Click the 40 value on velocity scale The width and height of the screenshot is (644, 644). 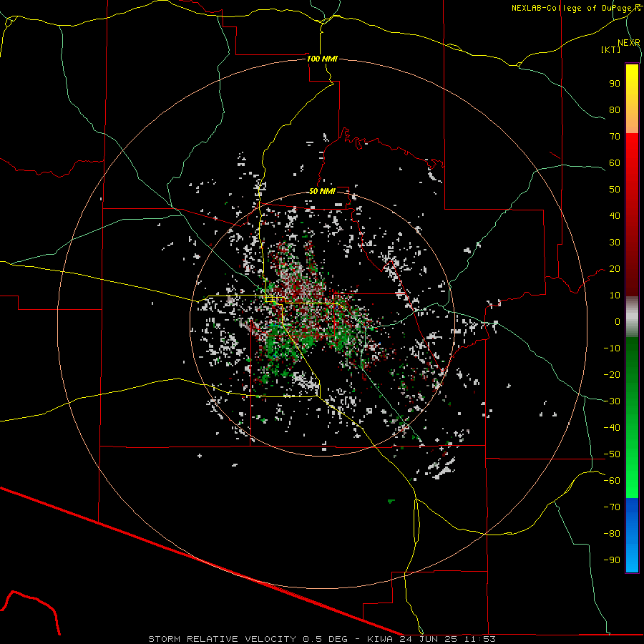click(x=615, y=215)
